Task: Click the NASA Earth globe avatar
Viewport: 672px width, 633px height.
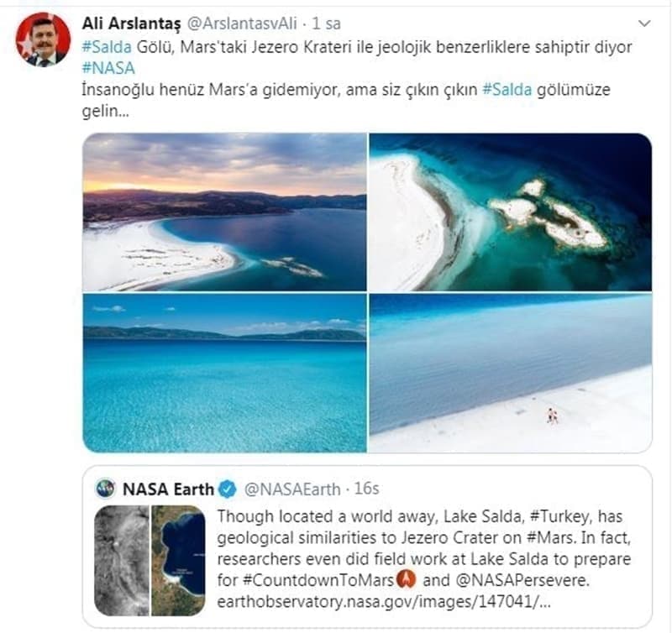Action: pyautogui.click(x=106, y=489)
